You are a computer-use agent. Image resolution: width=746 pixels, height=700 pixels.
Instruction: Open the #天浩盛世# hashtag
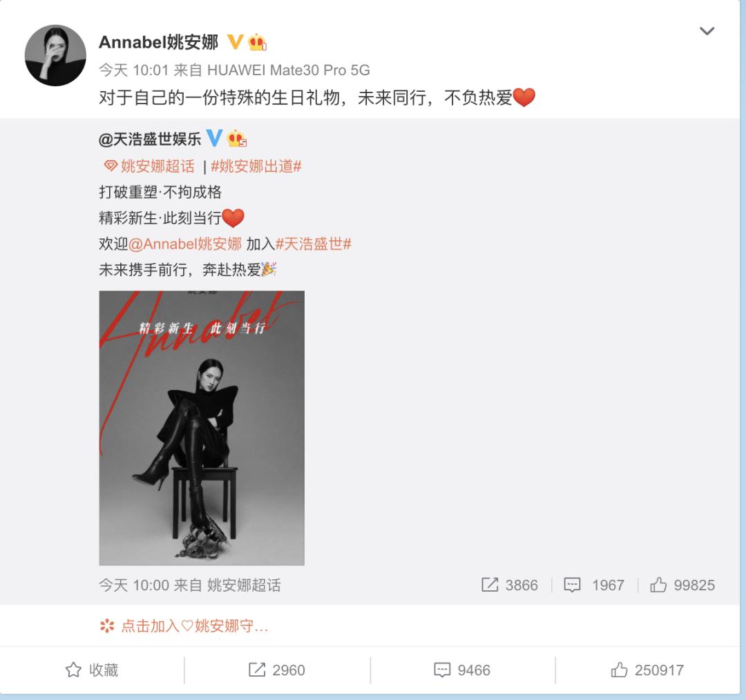pos(313,244)
